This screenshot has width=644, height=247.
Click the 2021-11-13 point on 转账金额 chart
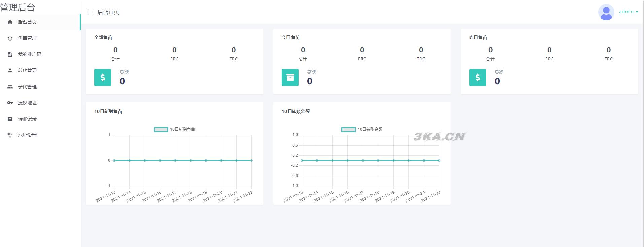[x=302, y=160]
